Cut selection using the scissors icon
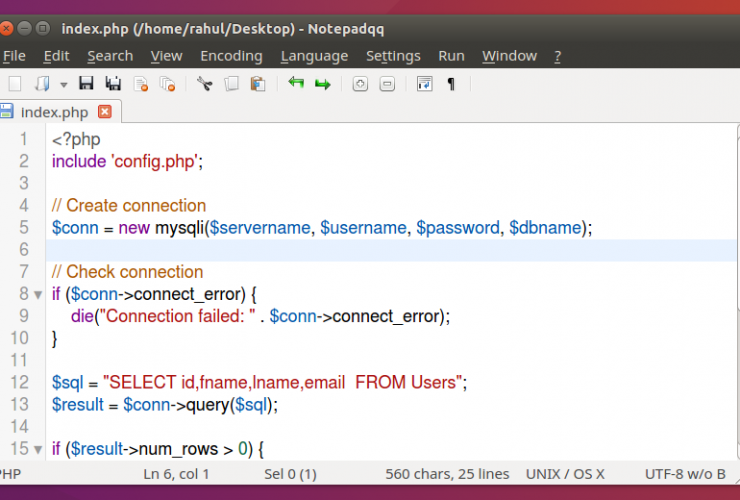740x500 pixels. [x=204, y=84]
